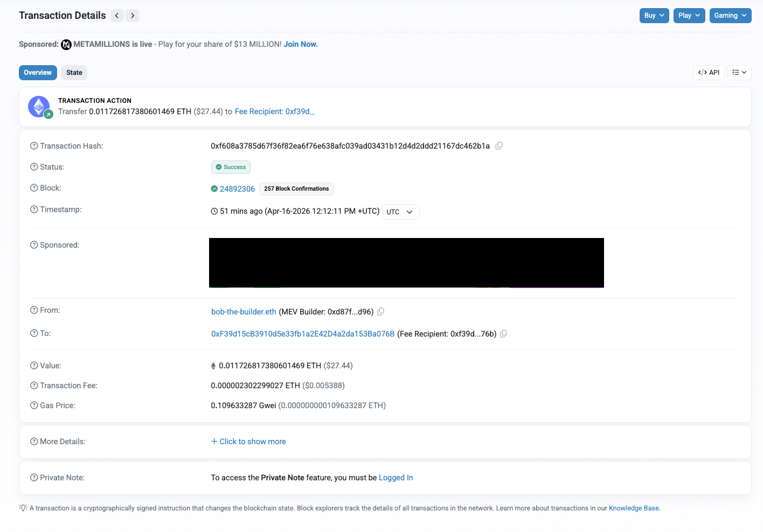Open bob-the-builder.eth address

pos(244,312)
